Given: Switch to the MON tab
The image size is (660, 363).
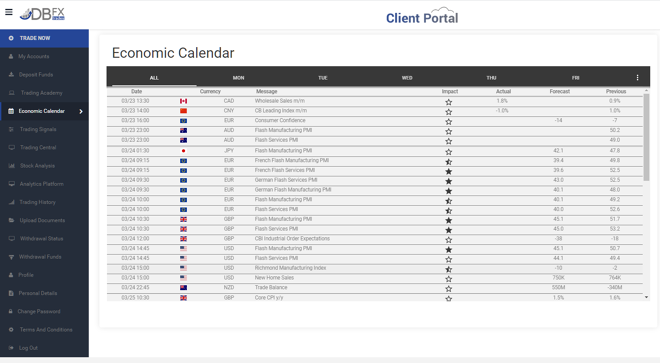Looking at the screenshot, I should 238,78.
